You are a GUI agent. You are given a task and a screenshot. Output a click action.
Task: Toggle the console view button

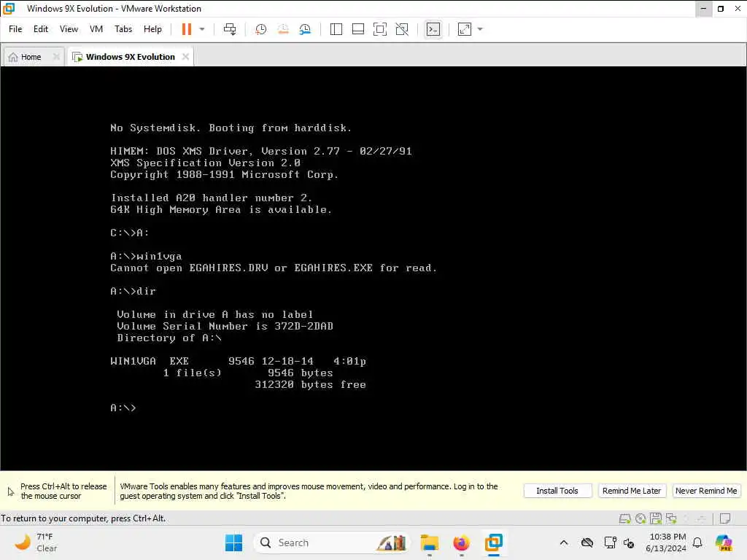(433, 29)
